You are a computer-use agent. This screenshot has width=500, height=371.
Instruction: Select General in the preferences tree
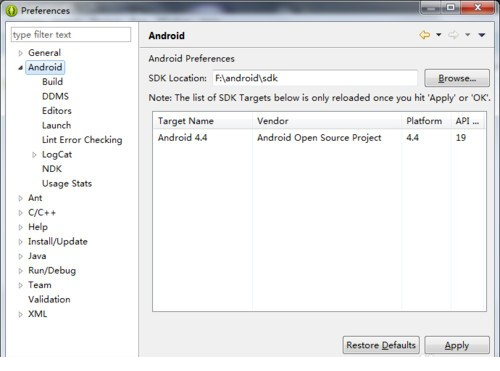[44, 53]
